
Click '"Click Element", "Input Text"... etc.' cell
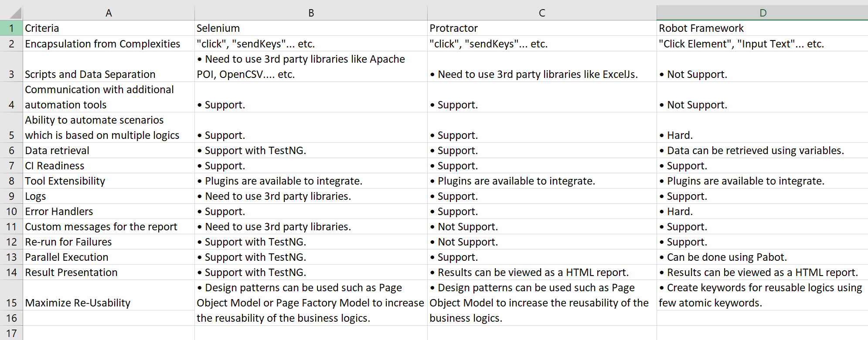tap(762, 44)
